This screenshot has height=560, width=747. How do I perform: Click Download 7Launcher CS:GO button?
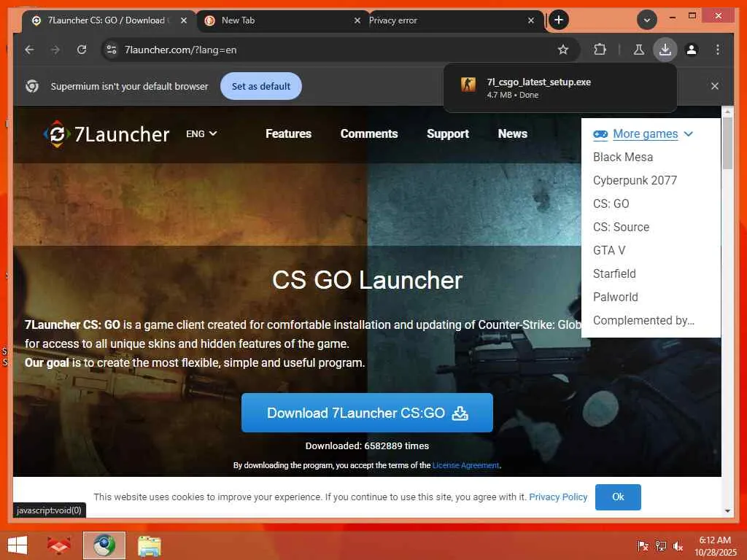click(x=367, y=413)
